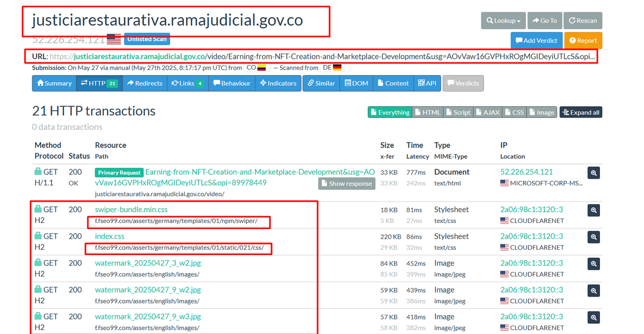Select the HTTP tab
This screenshot has width=644, height=334.
[99, 83]
